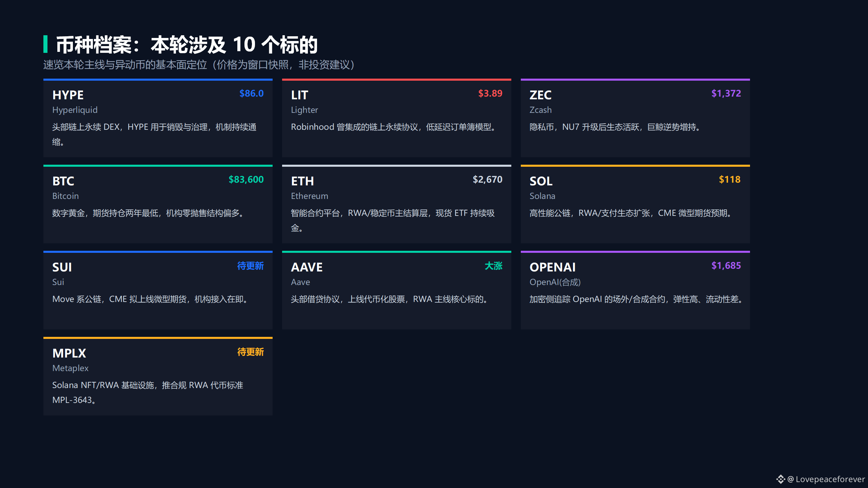Click MPLX card's 待更新 status
Screen dimensions: 868x488
tap(250, 352)
